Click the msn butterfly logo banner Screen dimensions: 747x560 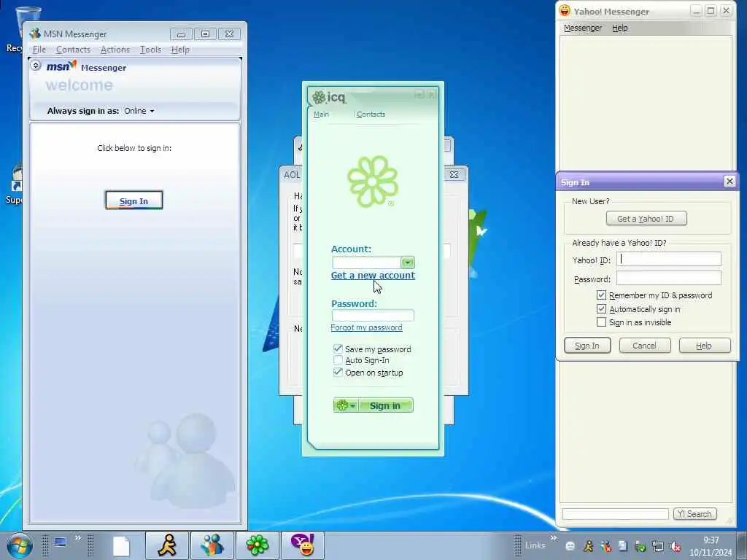61,66
